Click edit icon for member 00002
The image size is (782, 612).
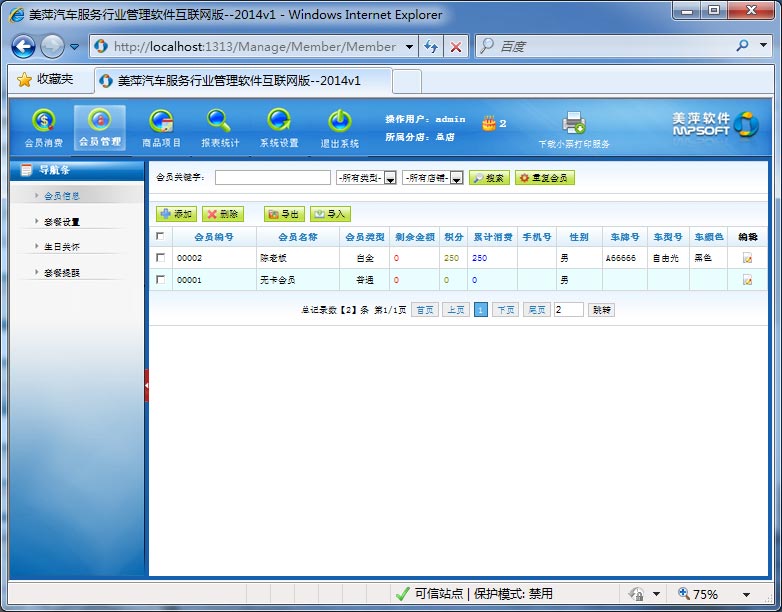pos(747,258)
